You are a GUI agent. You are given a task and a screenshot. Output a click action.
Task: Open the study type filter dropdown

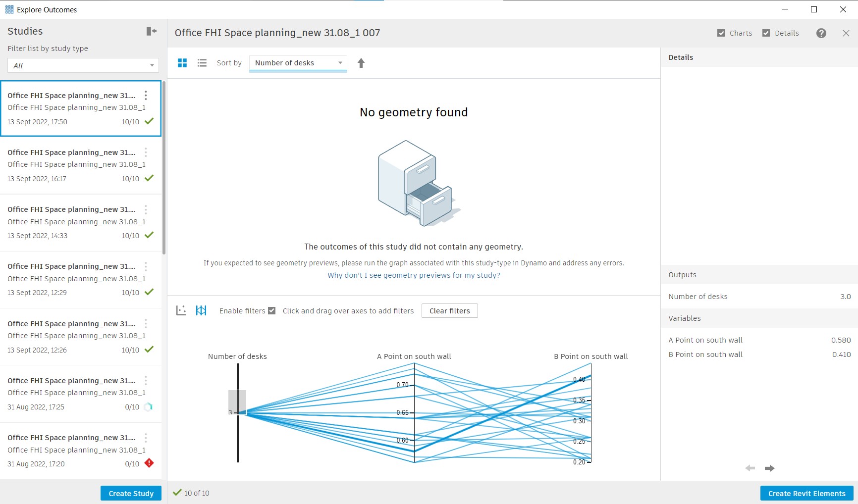83,65
